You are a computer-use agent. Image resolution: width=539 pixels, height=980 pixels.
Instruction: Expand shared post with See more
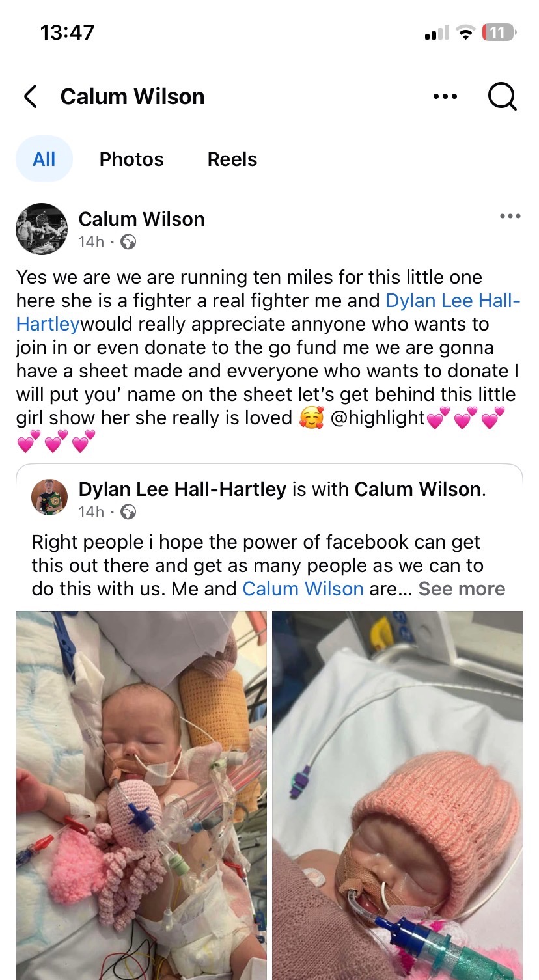pyautogui.click(x=462, y=589)
